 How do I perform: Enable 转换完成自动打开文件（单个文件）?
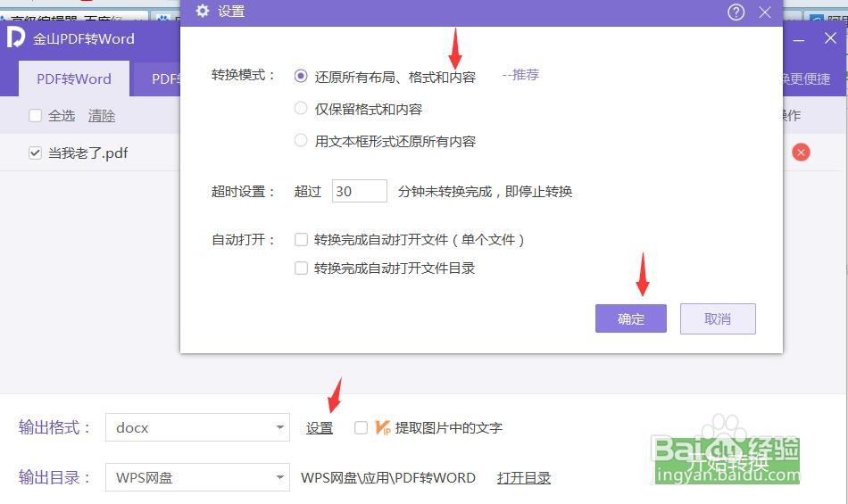tap(301, 239)
